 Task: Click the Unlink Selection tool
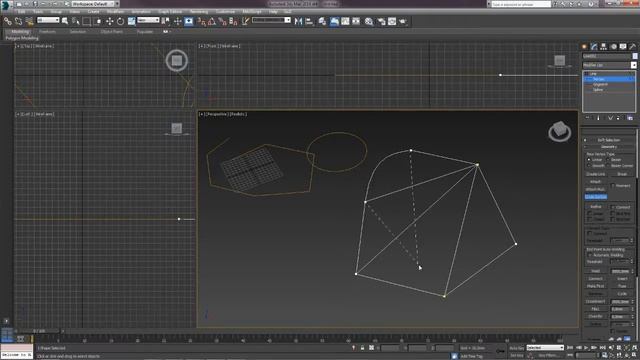18,21
